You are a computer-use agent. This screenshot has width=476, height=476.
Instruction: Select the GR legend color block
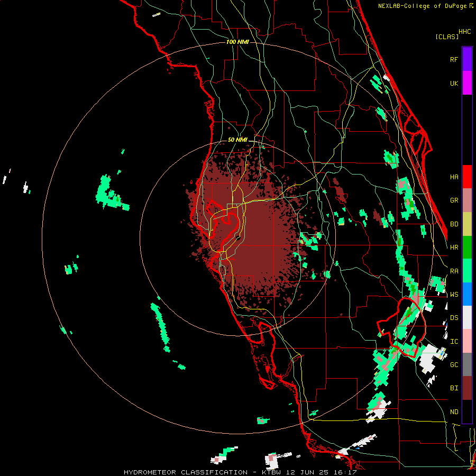pos(467,200)
